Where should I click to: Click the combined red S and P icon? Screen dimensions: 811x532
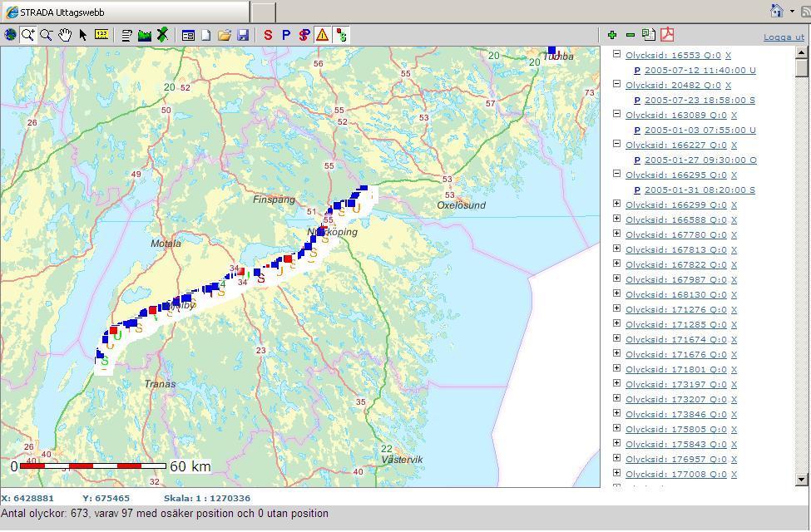[x=304, y=35]
